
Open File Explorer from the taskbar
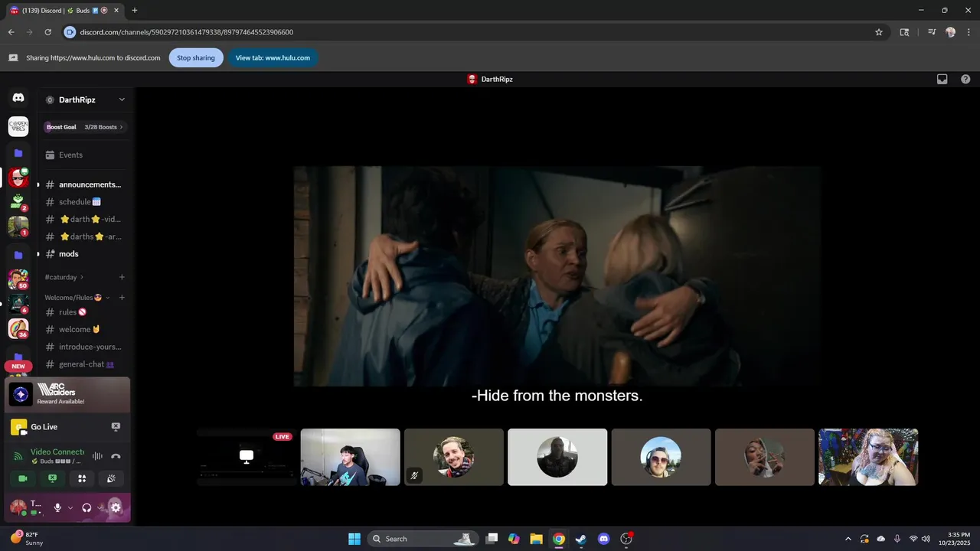[536, 539]
